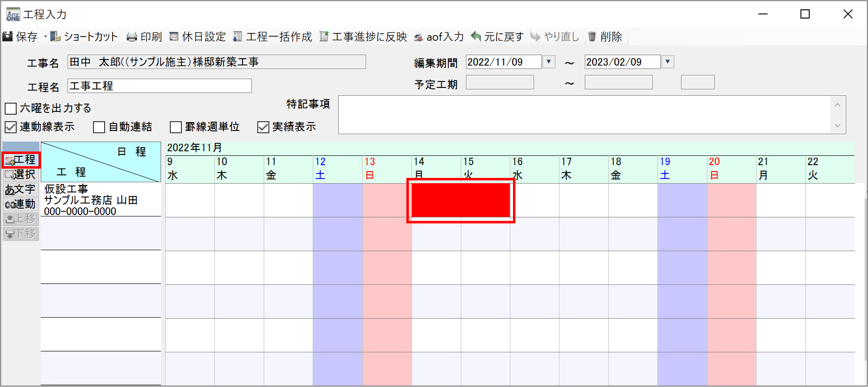The width and height of the screenshot is (868, 387).
Task: Undo with the 元に戻す arrow
Action: pos(476,37)
